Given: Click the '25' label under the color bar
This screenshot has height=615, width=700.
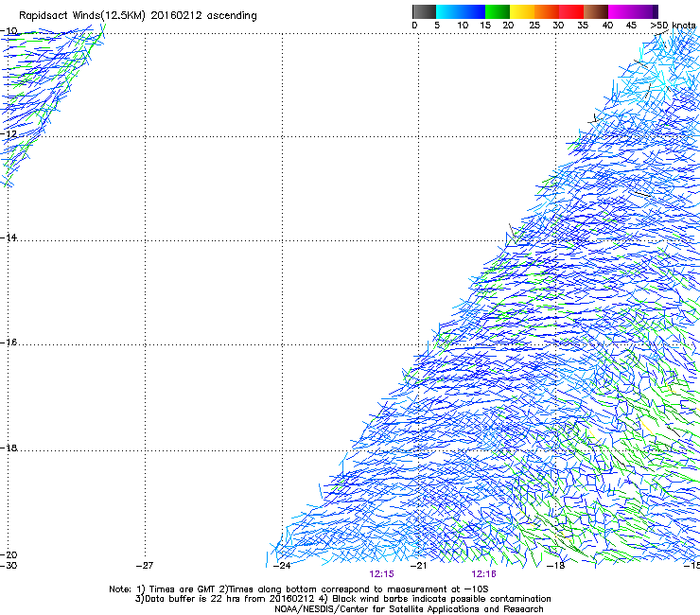Looking at the screenshot, I should (534, 26).
